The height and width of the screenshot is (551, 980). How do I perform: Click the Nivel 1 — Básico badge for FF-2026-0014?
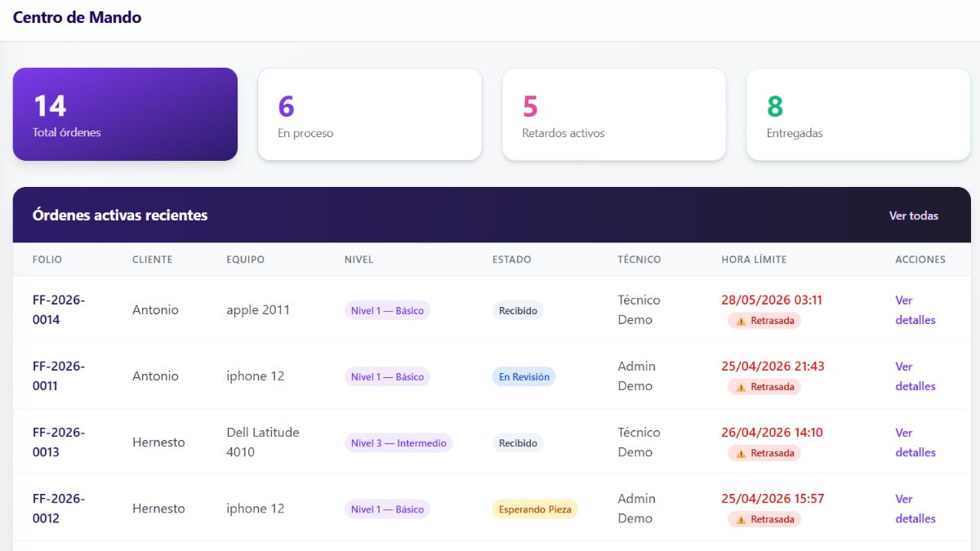pos(387,311)
